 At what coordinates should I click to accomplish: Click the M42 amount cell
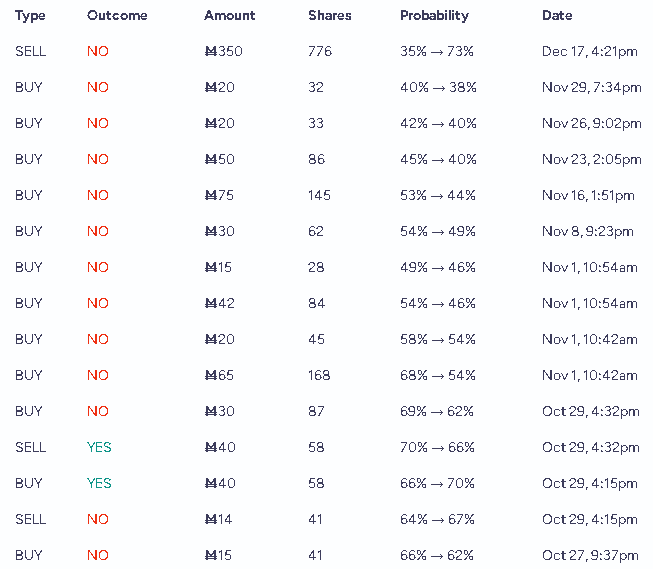[x=219, y=303]
